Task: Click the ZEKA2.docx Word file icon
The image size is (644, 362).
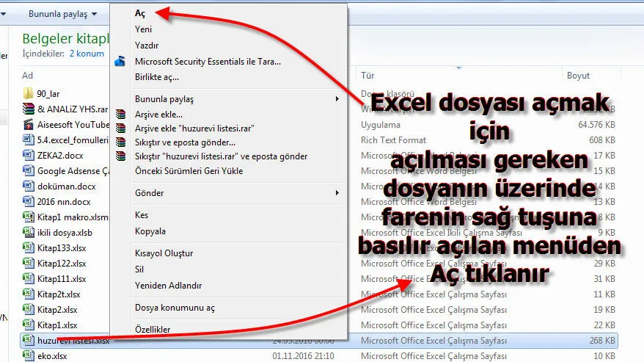Action: pyautogui.click(x=28, y=156)
